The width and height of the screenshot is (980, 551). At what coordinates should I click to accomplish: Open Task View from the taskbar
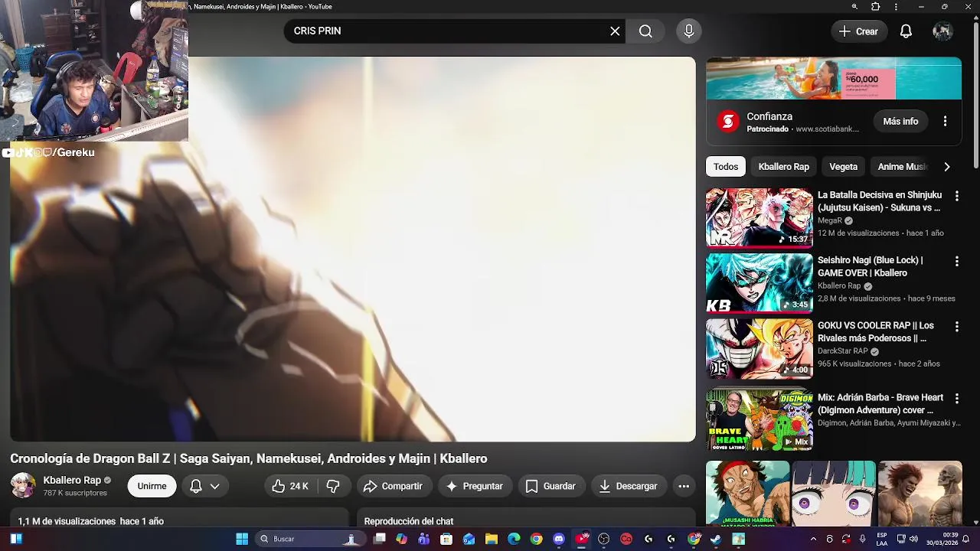[380, 539]
